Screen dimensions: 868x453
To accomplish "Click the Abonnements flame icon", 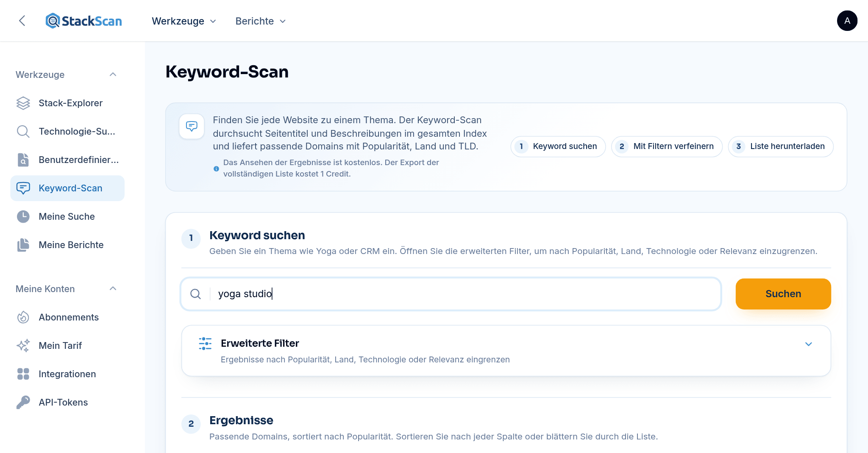I will pyautogui.click(x=23, y=317).
